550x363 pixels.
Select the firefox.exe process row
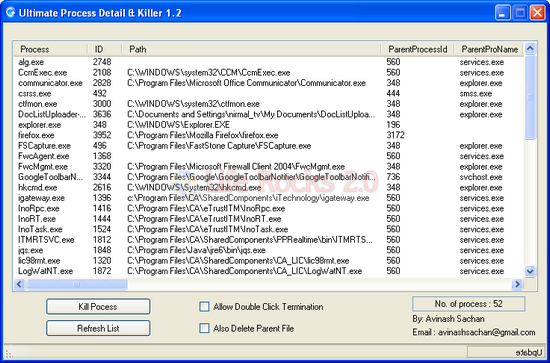coord(269,135)
